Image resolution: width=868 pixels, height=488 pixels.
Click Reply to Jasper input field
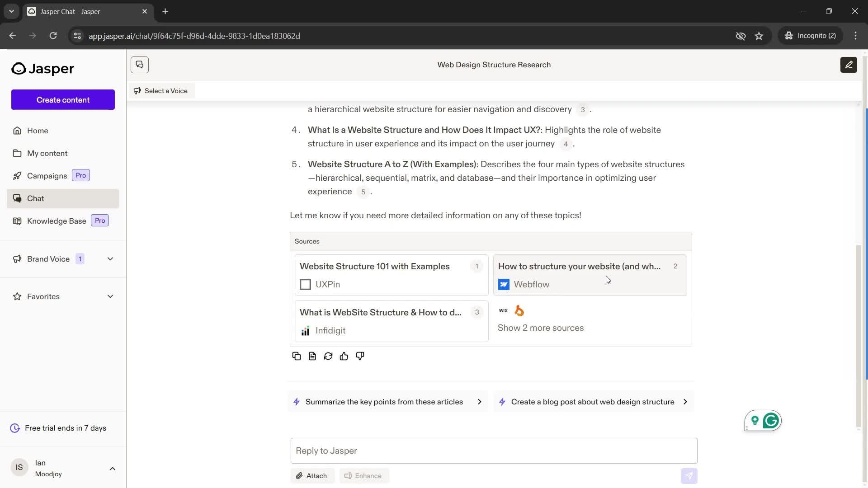tap(494, 450)
